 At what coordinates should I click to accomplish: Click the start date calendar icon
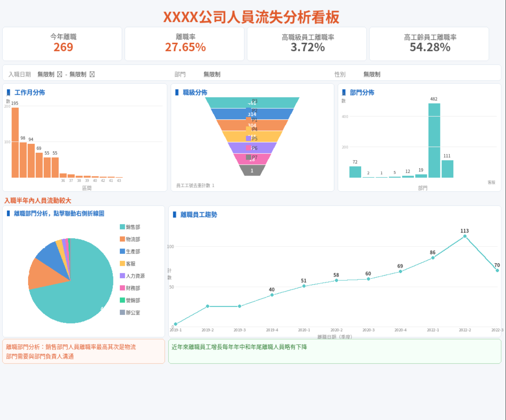(60, 74)
